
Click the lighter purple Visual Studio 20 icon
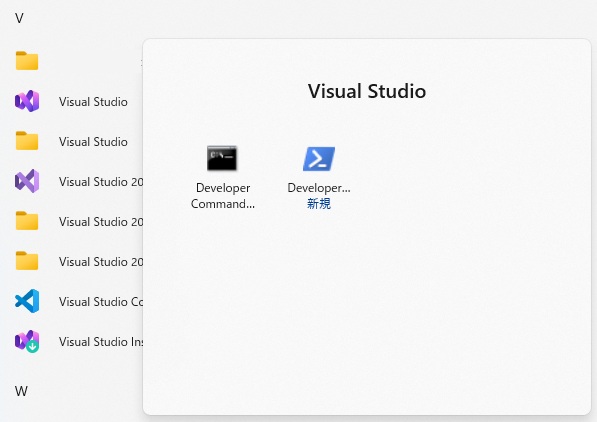tap(27, 181)
